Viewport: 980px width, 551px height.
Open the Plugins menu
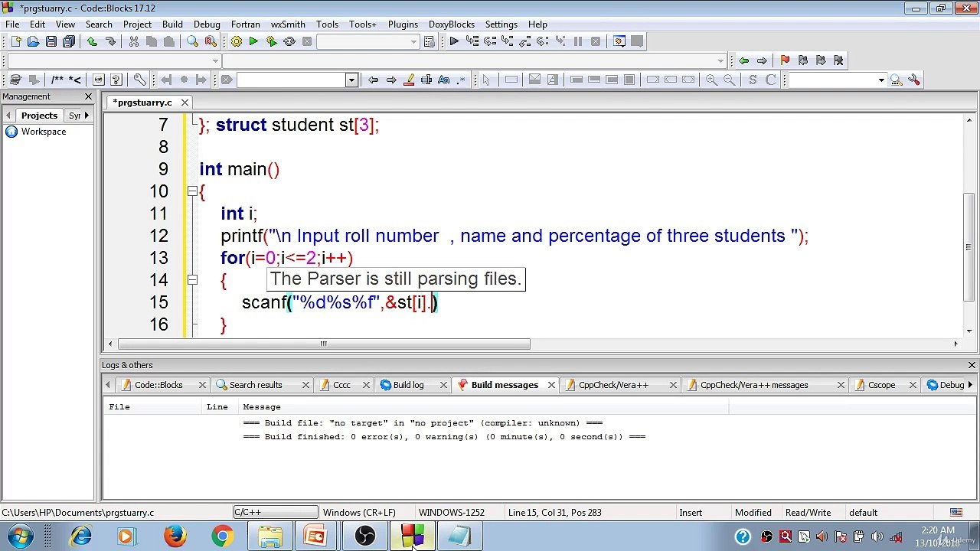(403, 24)
